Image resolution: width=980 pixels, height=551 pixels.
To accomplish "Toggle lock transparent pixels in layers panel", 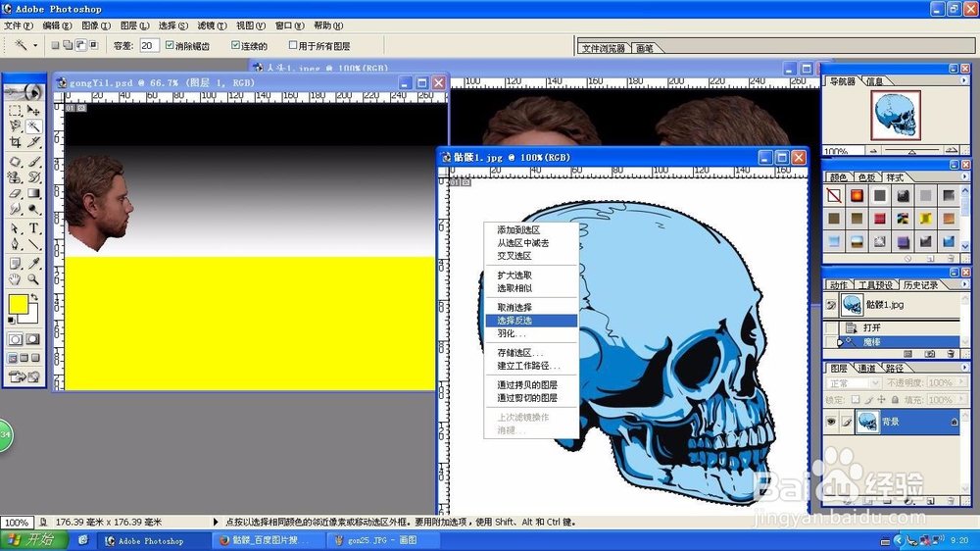I will pos(856,400).
